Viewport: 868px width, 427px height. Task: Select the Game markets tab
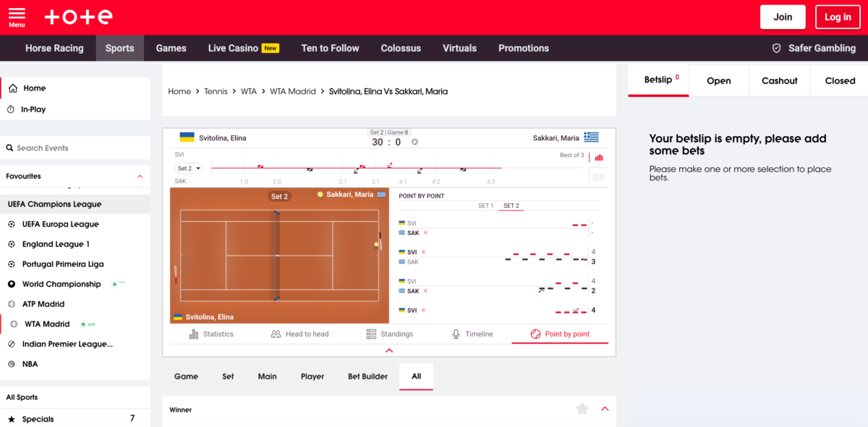pos(186,376)
